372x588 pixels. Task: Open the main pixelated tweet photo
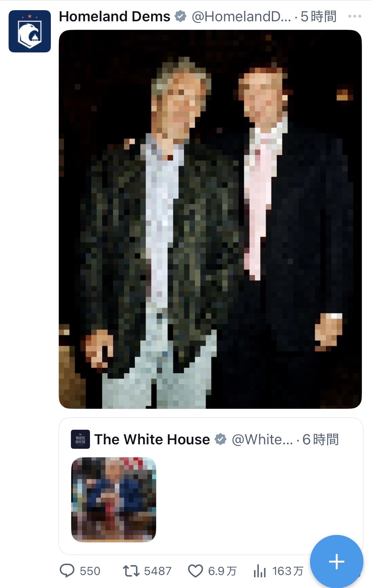click(x=210, y=219)
